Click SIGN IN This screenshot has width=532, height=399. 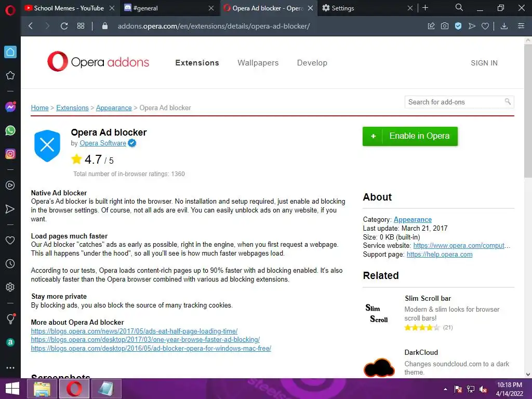(x=484, y=63)
